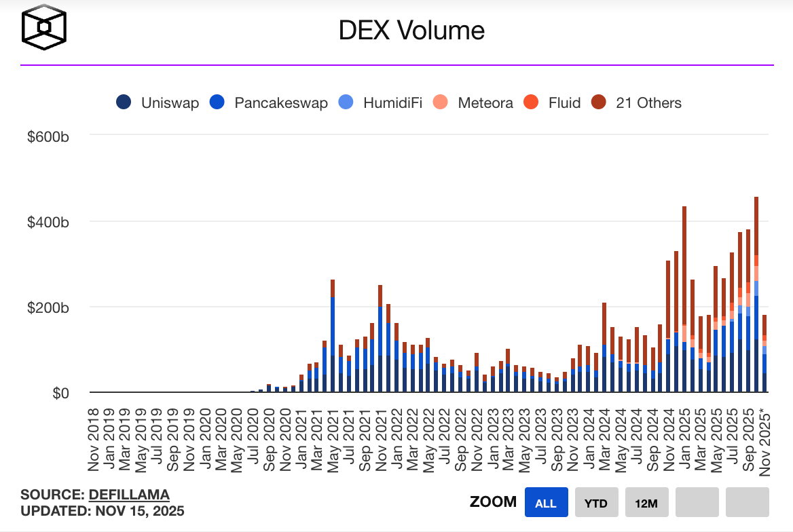Click the 21 Others dark red legend dot
Screen dimensions: 793x532
pyautogui.click(x=600, y=103)
